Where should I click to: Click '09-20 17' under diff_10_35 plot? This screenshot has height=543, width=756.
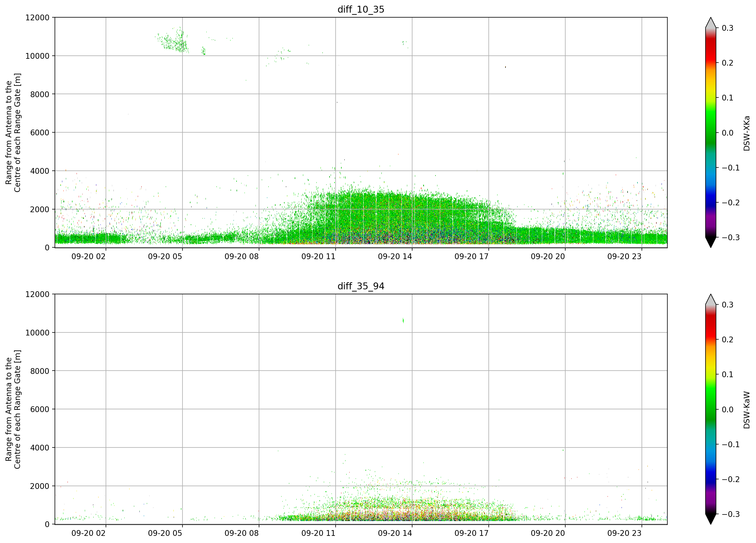point(471,256)
